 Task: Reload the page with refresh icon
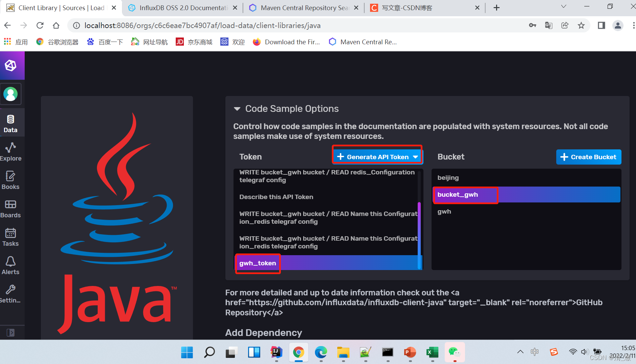[x=40, y=25]
